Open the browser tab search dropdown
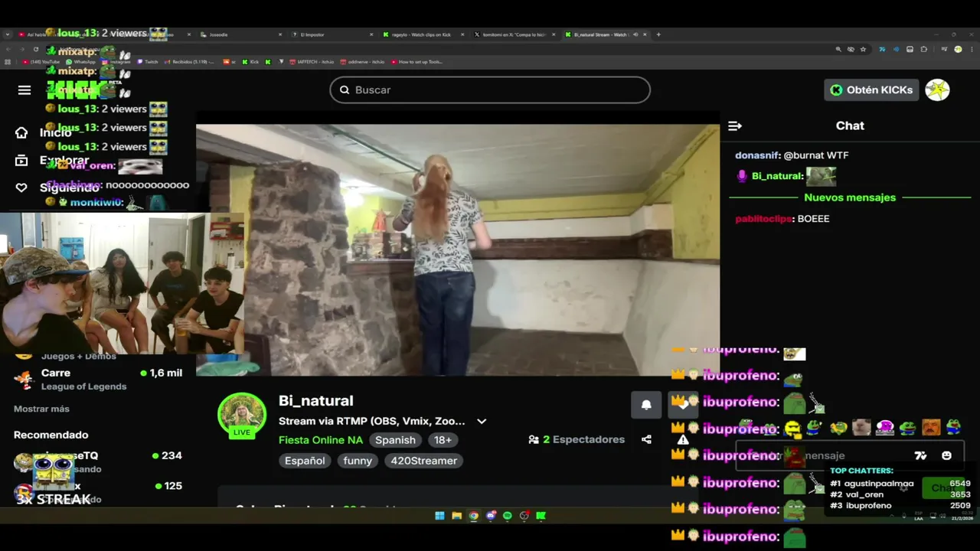 pos(8,34)
